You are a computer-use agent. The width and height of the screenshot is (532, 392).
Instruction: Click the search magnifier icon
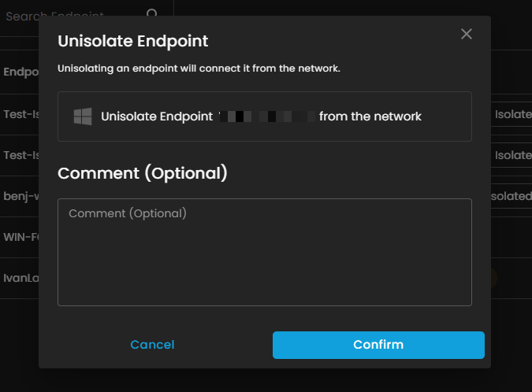coord(152,15)
